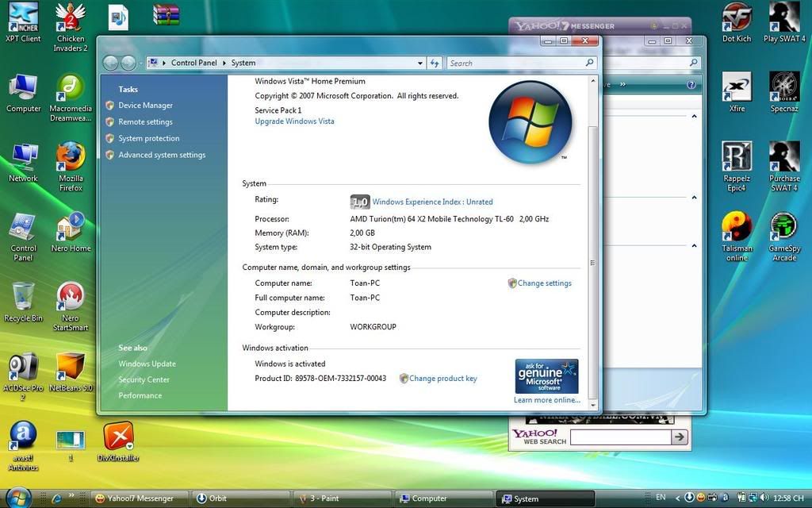
Task: Click Control Panel in the breadcrumb path
Action: (x=194, y=63)
